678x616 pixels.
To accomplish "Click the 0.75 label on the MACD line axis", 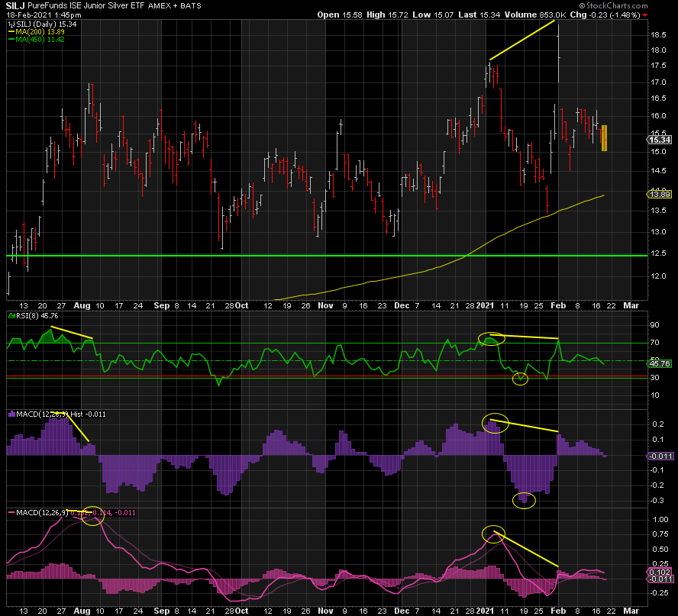I will coord(660,534).
